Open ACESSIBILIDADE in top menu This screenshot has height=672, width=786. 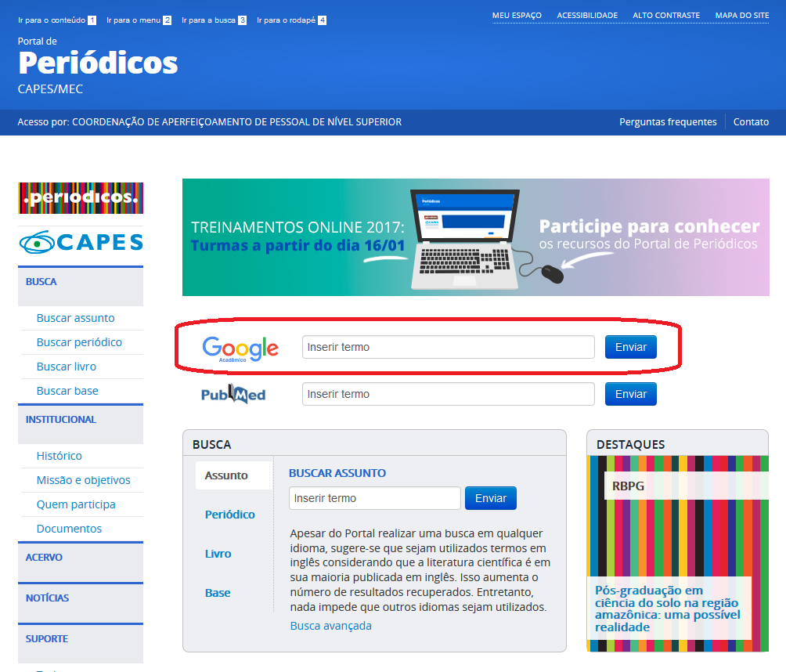point(587,16)
